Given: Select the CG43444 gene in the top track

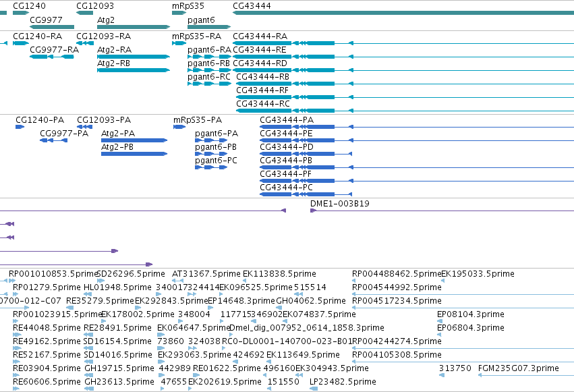Looking at the screenshot, I should [x=252, y=6].
